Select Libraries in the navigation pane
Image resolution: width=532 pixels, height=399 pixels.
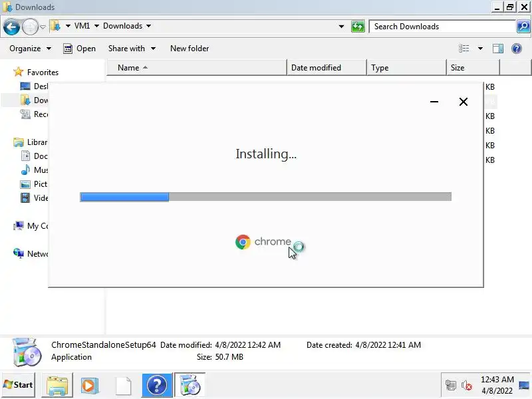[30, 142]
